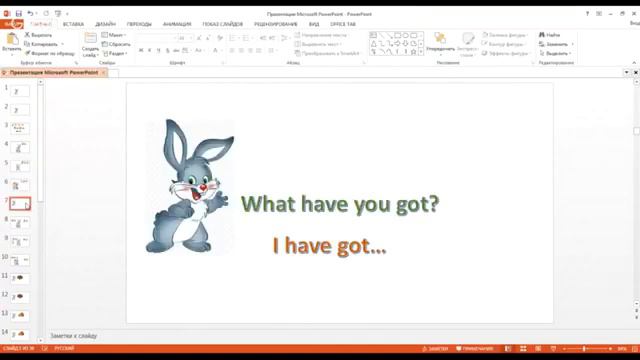Image resolution: width=640 pixels, height=360 pixels.
Task: Open the ВСТАВКА ribbon tab
Action: 73,24
